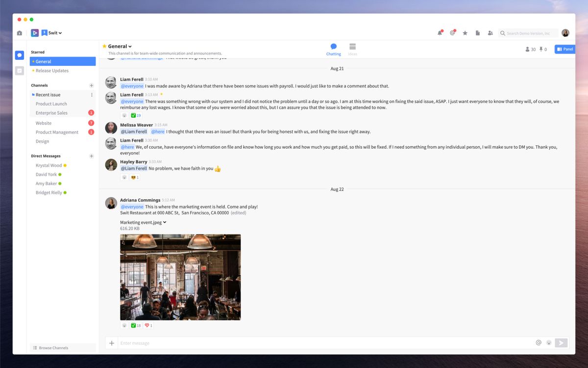Toggle the heart reaction under the restaurant photo

147,325
